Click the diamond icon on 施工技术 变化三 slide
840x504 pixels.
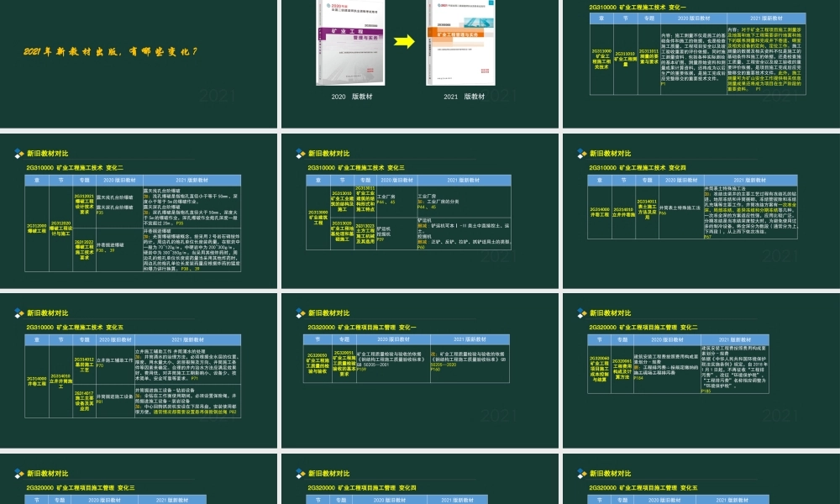click(x=300, y=154)
